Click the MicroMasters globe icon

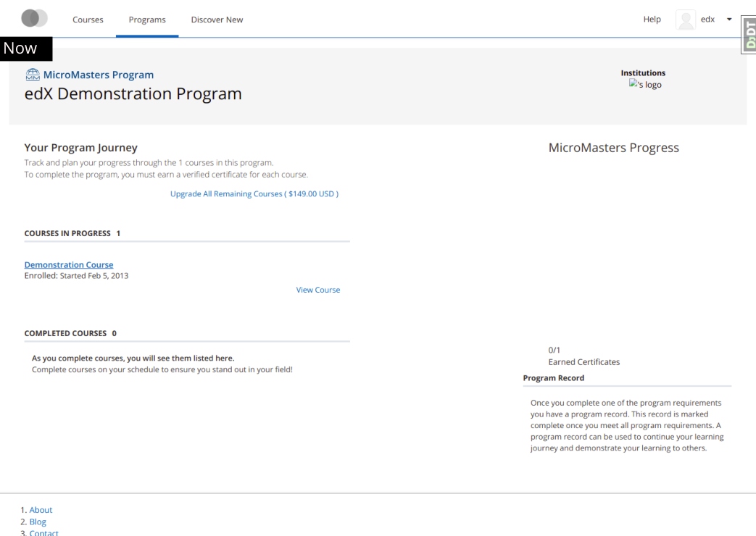coord(33,75)
